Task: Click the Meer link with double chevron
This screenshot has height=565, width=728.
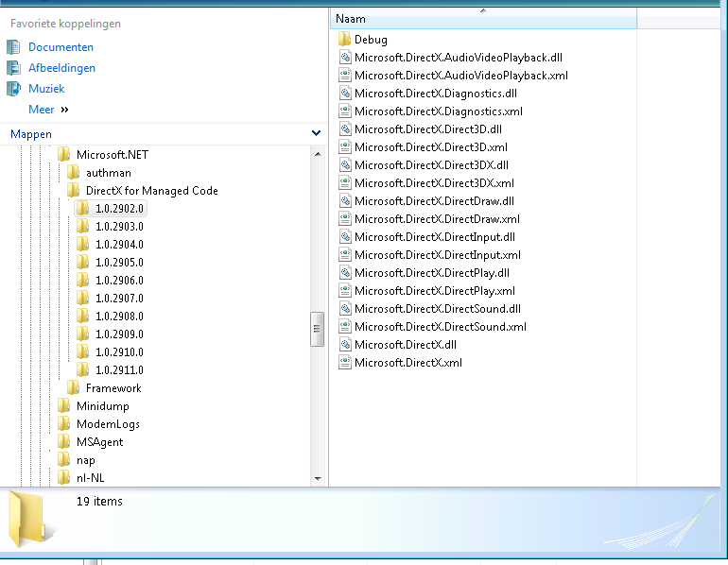Action: [x=48, y=110]
